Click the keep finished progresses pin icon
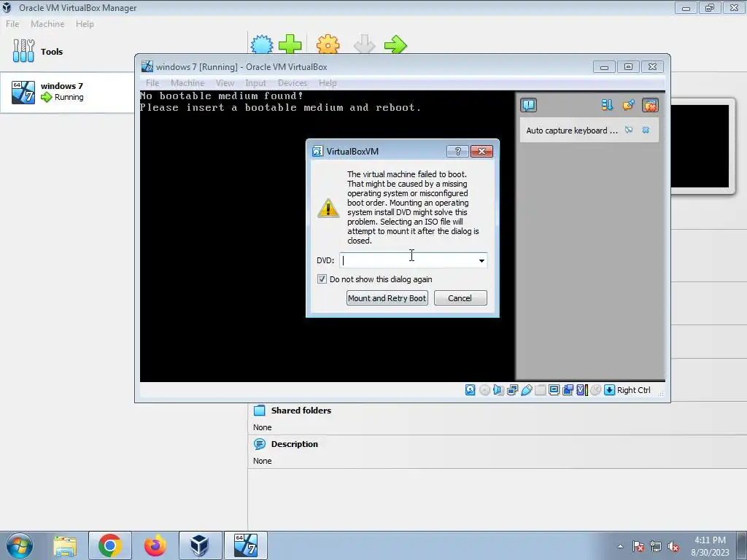 [x=628, y=105]
